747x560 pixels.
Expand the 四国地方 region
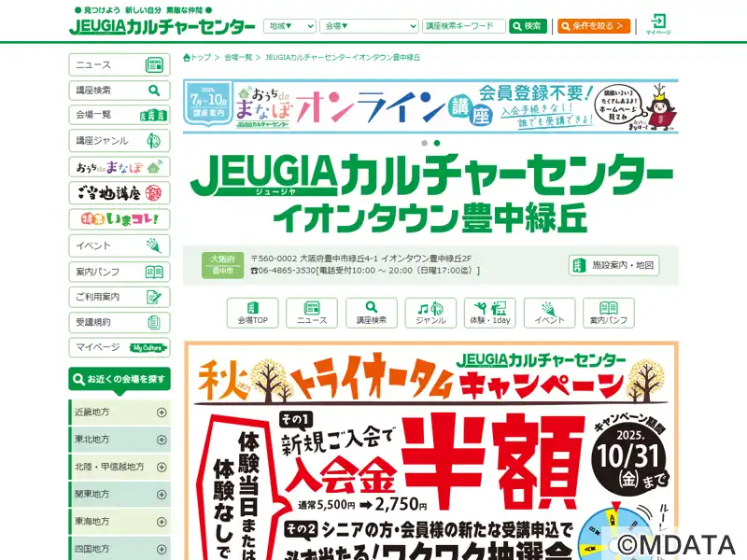(x=120, y=549)
